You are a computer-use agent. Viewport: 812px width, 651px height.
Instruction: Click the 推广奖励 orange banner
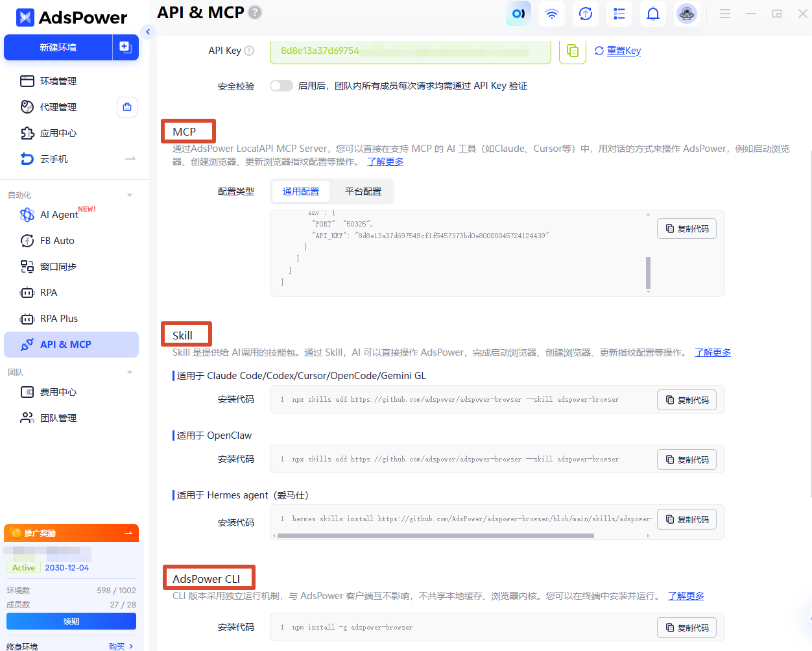pos(71,533)
